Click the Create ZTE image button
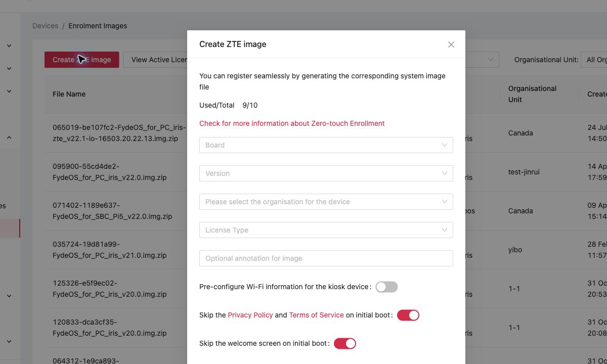 [x=82, y=60]
